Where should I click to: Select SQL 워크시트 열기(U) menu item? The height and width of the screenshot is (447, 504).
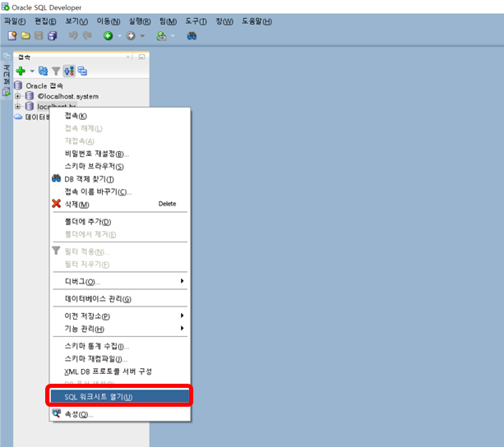[120, 397]
